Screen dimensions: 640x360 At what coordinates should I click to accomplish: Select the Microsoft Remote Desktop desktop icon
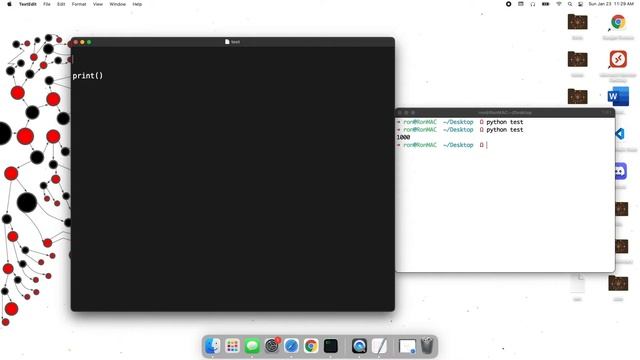(x=618, y=60)
